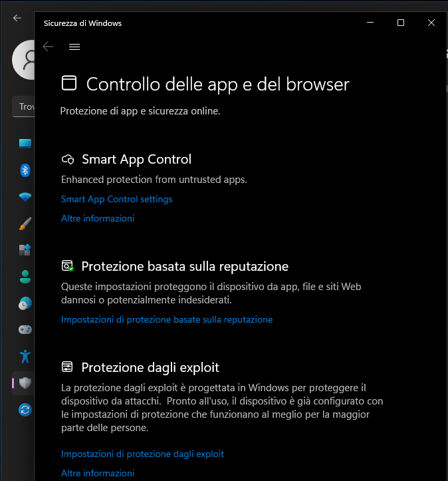448x481 pixels.
Task: Maximize the Sicurezza di Windows window
Action: (401, 23)
